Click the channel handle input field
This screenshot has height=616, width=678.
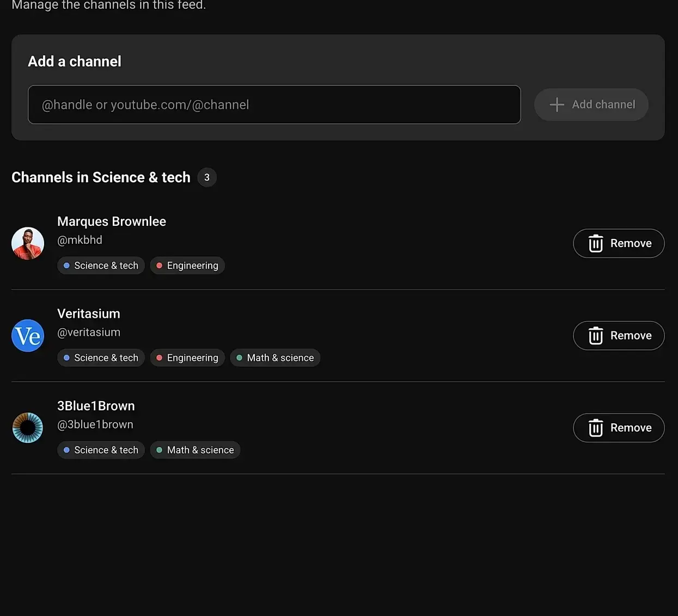pyautogui.click(x=274, y=104)
